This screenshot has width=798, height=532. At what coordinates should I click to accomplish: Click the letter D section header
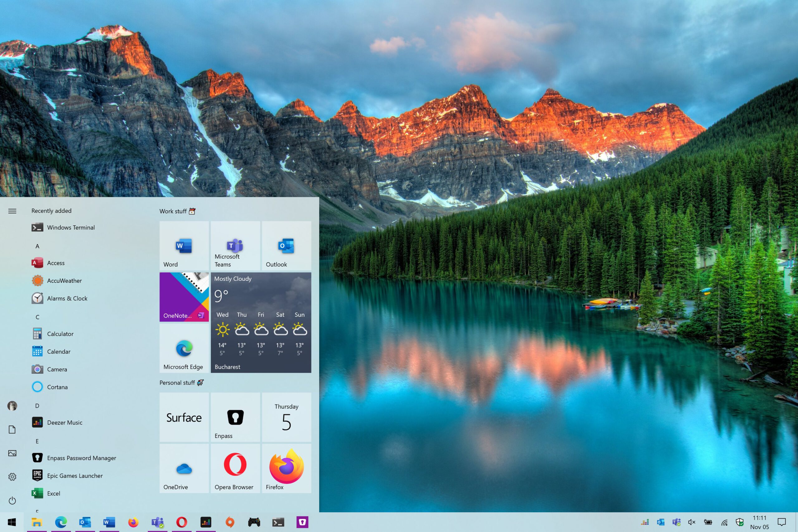[x=37, y=406]
